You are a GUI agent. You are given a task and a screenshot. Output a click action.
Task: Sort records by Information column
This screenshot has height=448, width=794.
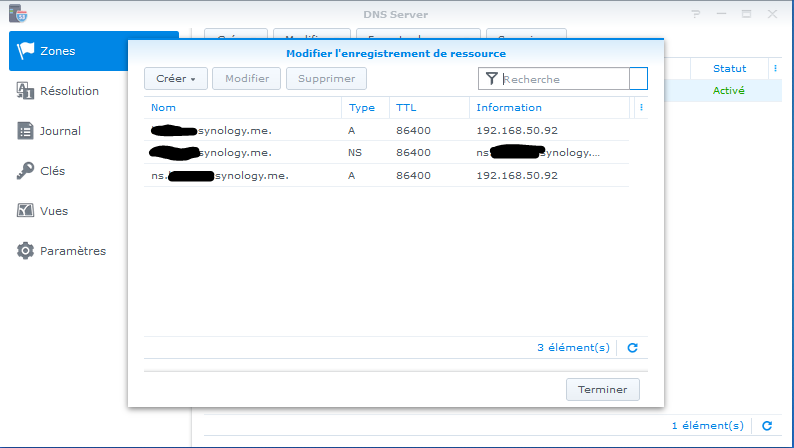click(x=549, y=107)
